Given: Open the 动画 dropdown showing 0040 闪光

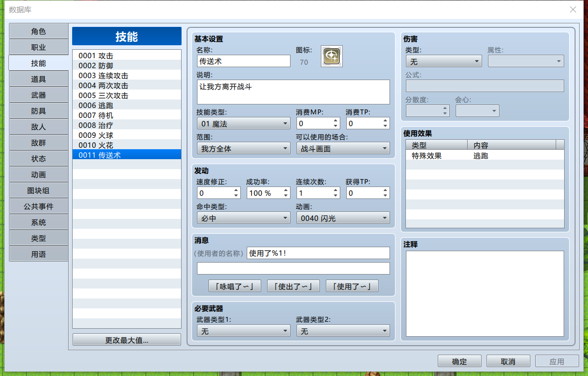Looking at the screenshot, I should [343, 218].
